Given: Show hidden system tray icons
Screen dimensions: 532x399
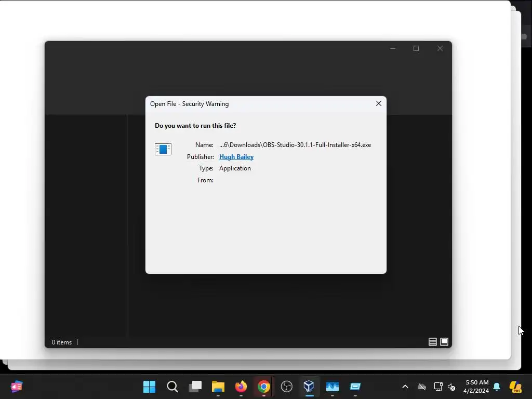Looking at the screenshot, I should pos(405,387).
